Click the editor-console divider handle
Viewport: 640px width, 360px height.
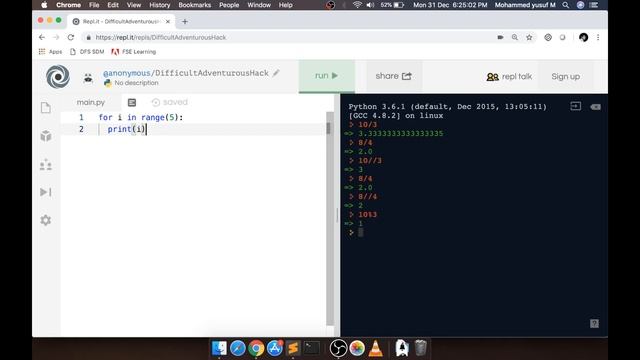337,215
